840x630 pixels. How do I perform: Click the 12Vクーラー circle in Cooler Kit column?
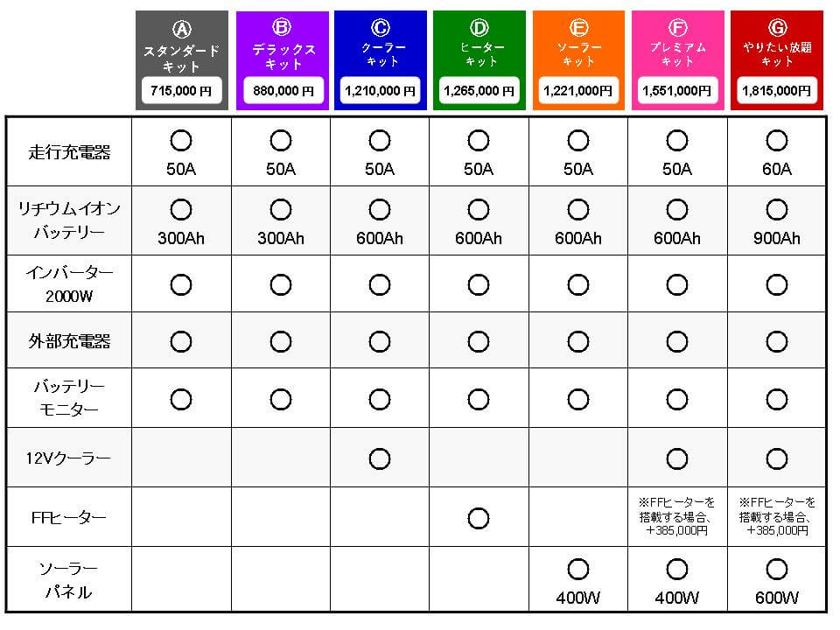pos(380,458)
